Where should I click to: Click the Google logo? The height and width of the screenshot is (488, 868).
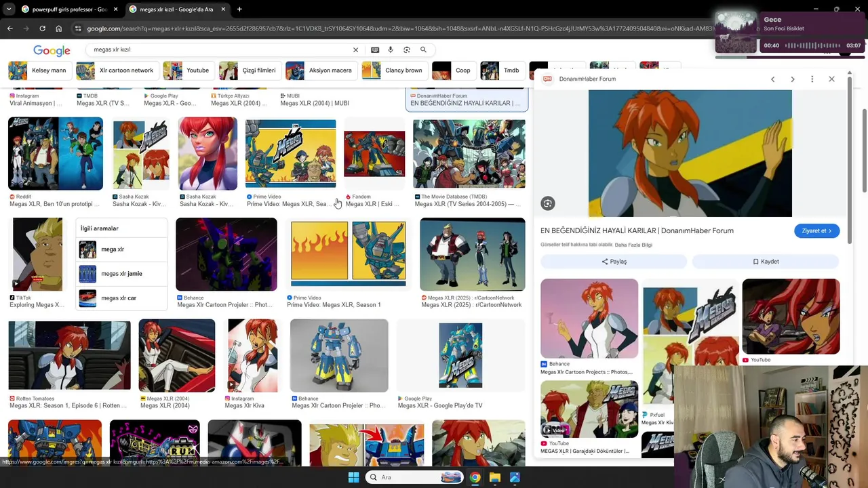click(x=52, y=51)
